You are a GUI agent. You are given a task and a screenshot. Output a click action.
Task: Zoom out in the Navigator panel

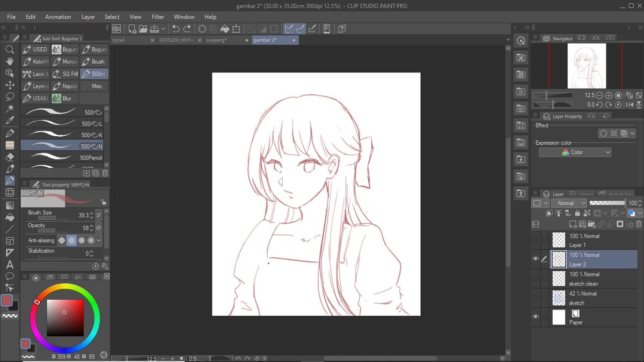(599, 95)
